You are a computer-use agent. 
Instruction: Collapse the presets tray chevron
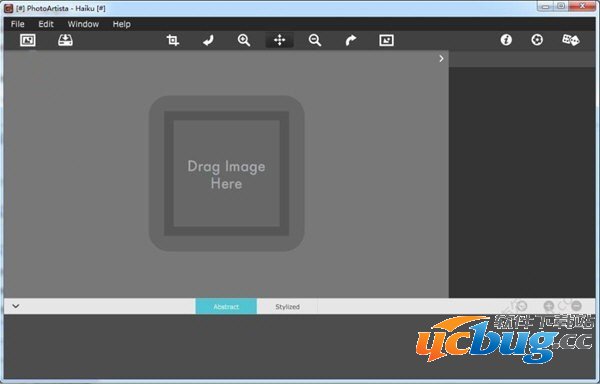16,306
